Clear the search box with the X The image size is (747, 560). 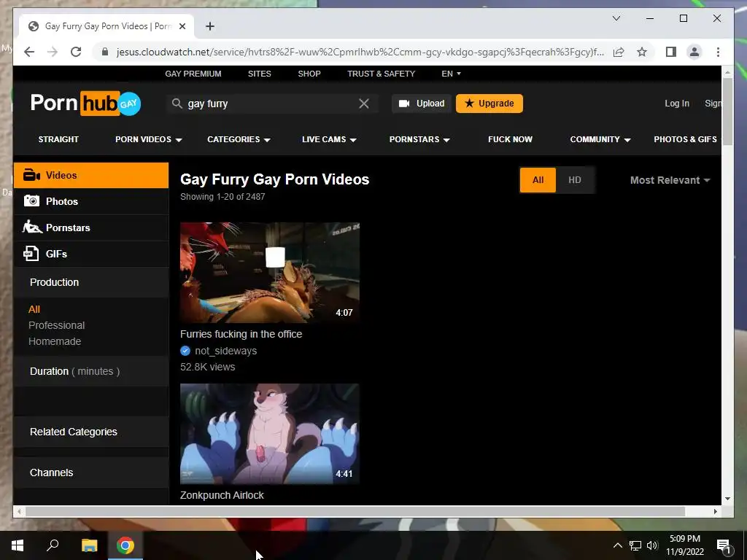point(363,104)
